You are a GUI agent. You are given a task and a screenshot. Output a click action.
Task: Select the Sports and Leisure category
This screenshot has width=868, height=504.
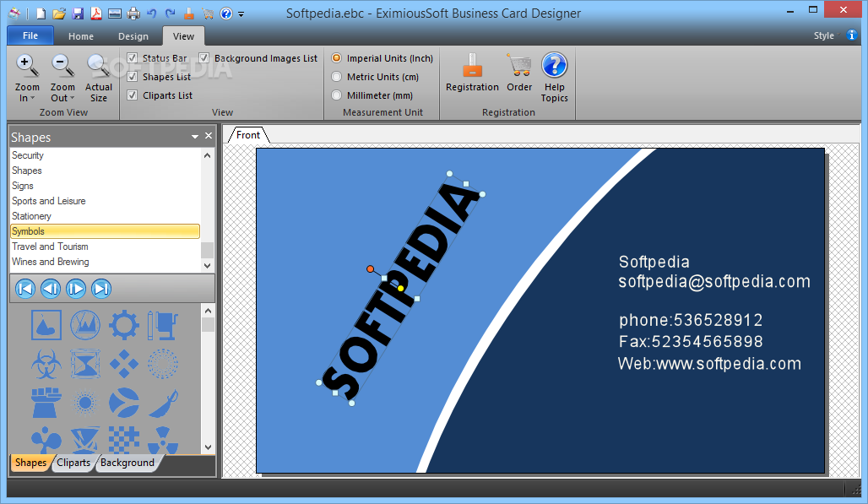(106, 201)
